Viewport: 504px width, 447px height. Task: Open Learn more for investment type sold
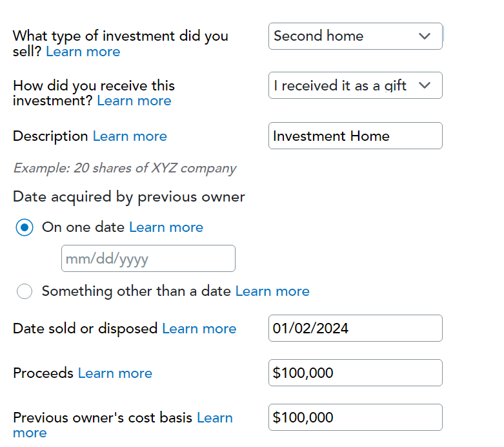(83, 52)
